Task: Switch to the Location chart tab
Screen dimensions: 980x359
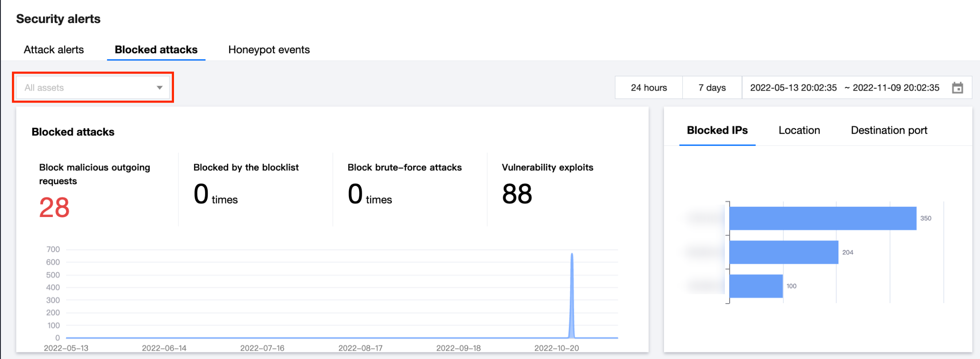Action: click(x=799, y=130)
